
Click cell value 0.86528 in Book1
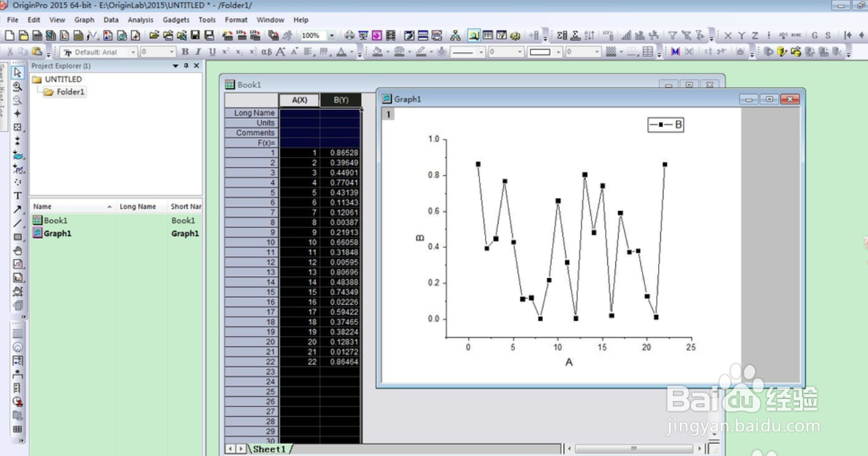pyautogui.click(x=341, y=153)
